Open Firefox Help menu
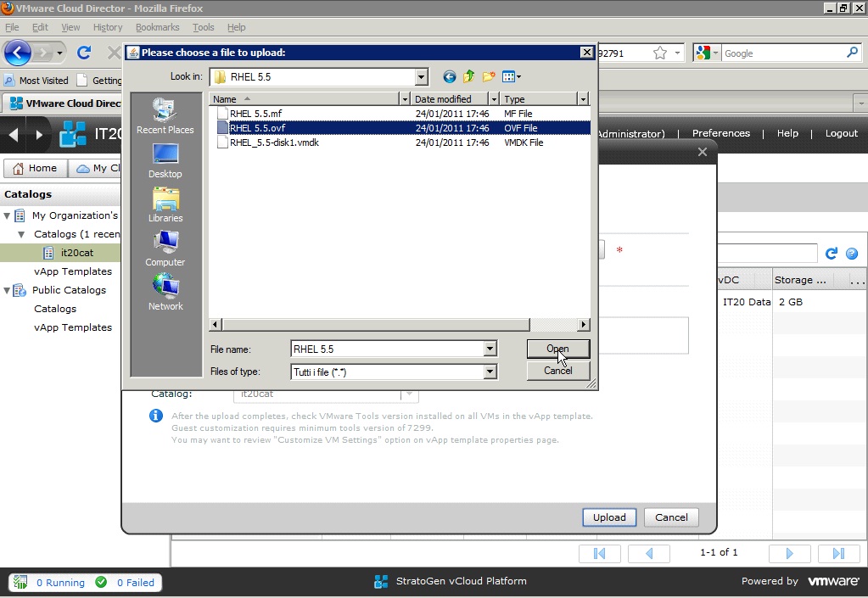This screenshot has height=598, width=868. point(237,27)
